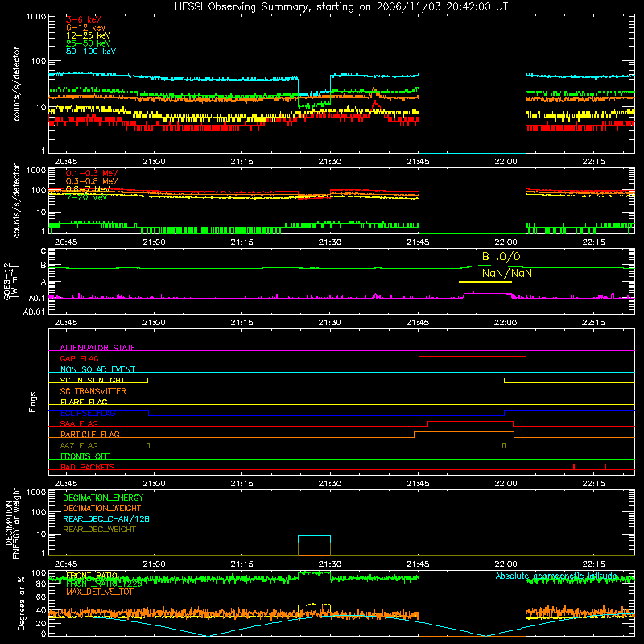Click the HESSI Observing Summary title
The width and height of the screenshot is (644, 644).
tap(341, 7)
